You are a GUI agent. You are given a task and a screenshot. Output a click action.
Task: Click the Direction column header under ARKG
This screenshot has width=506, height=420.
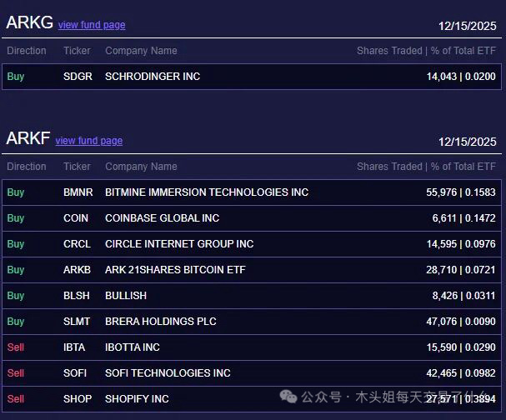(27, 51)
